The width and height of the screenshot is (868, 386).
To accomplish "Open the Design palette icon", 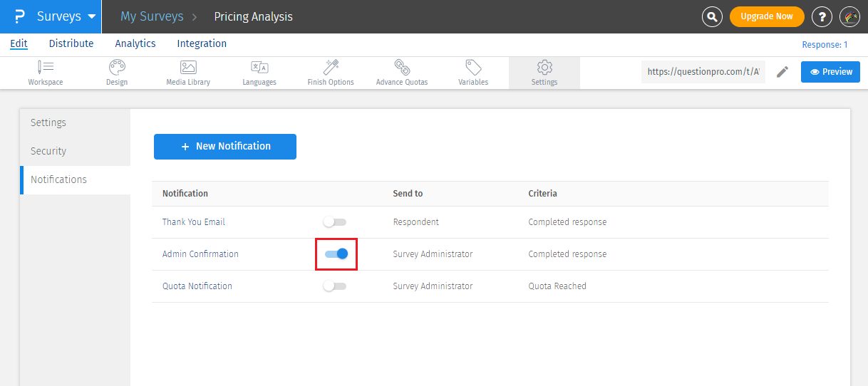I will click(x=117, y=68).
